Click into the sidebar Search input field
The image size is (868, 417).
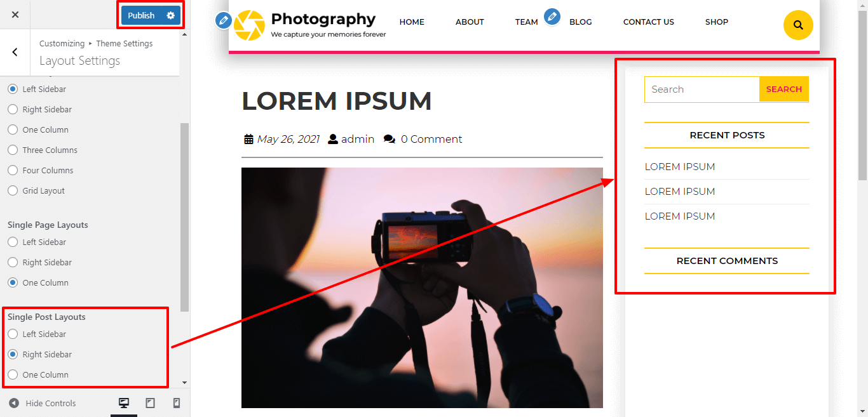pos(702,89)
